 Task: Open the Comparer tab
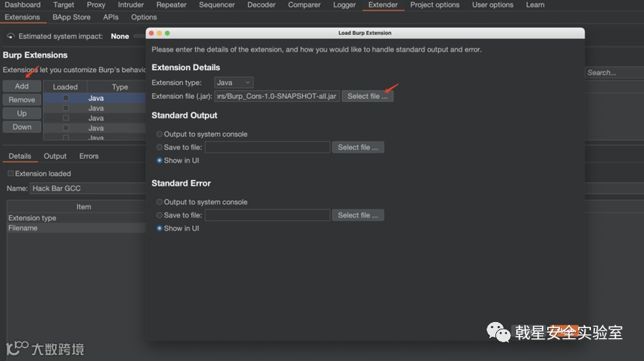click(305, 5)
